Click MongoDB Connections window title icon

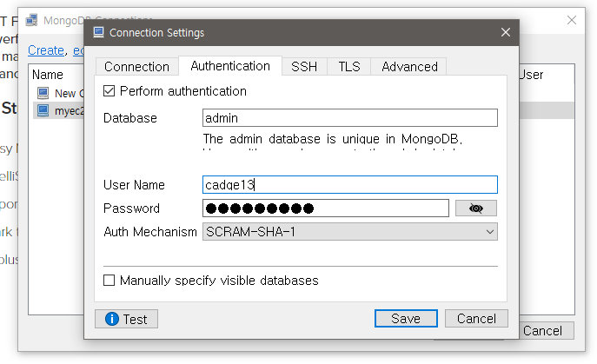[x=31, y=20]
